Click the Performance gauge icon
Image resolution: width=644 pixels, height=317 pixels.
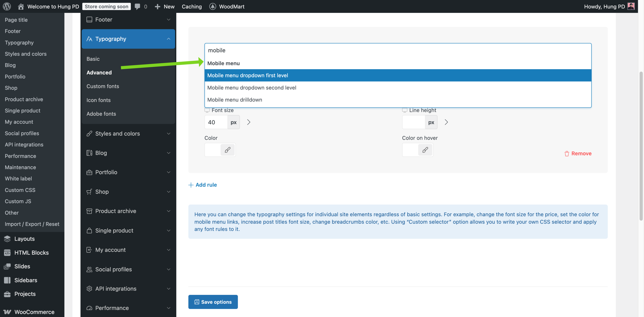[x=89, y=308]
